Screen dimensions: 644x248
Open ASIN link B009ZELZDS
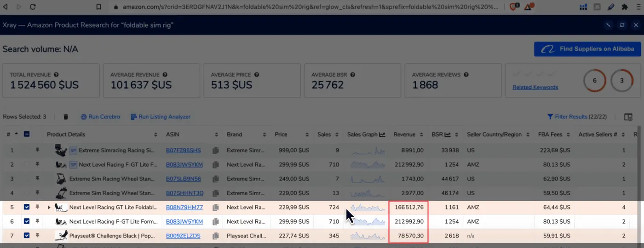click(x=183, y=236)
